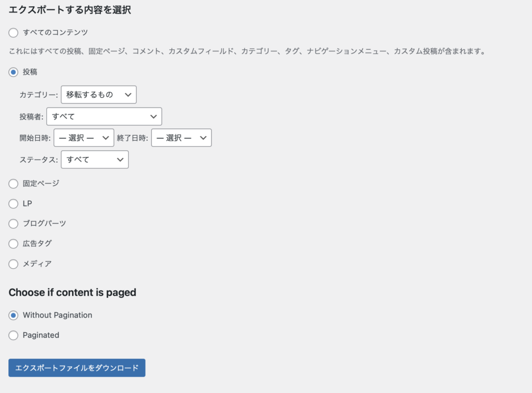Image resolution: width=532 pixels, height=393 pixels.
Task: Open the カテゴリー dropdown showing 移転するもの
Action: (98, 95)
